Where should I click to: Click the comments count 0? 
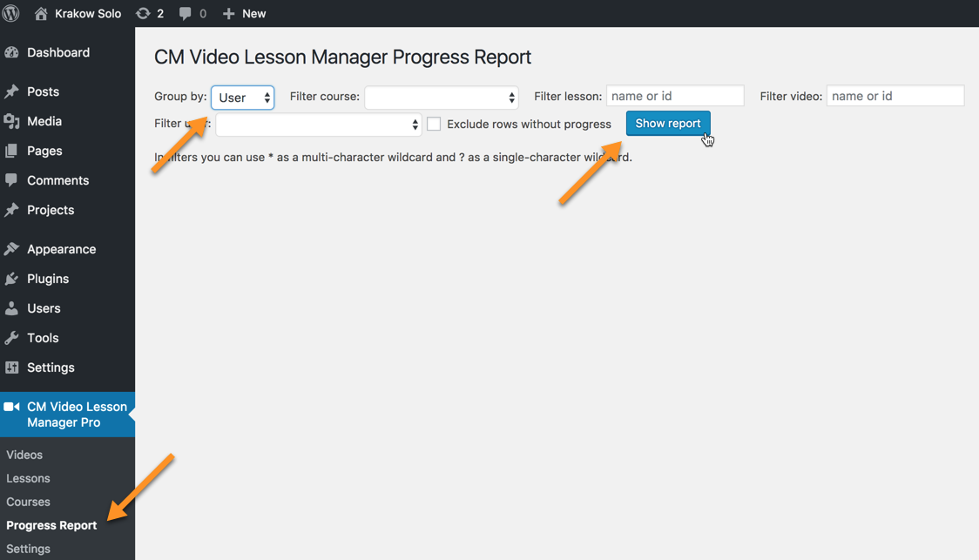tap(203, 14)
